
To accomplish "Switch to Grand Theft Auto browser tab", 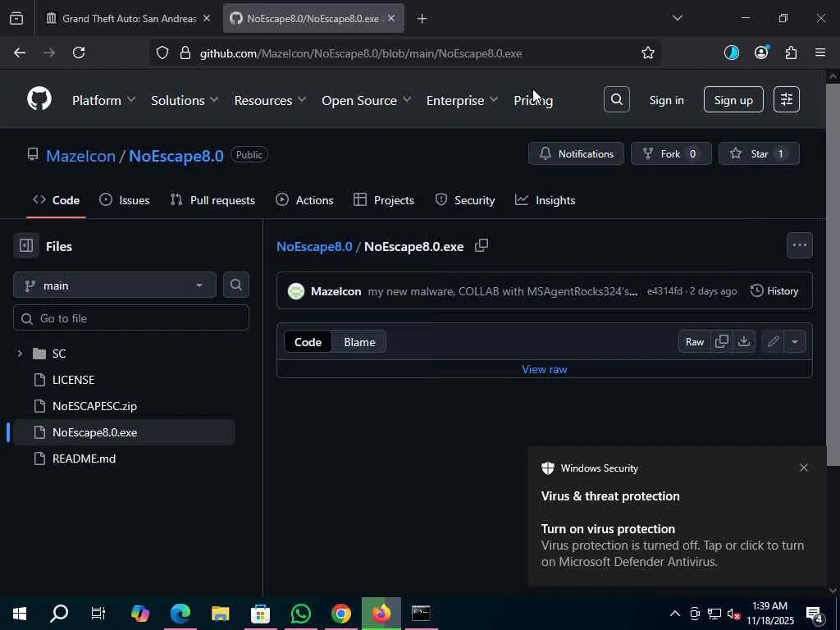I will click(128, 18).
